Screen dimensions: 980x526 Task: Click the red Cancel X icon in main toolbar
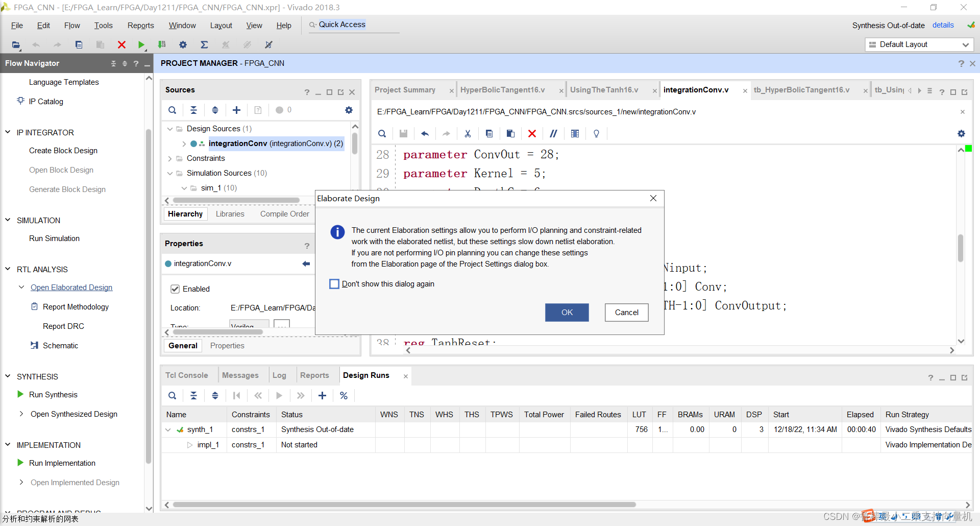[x=121, y=45]
